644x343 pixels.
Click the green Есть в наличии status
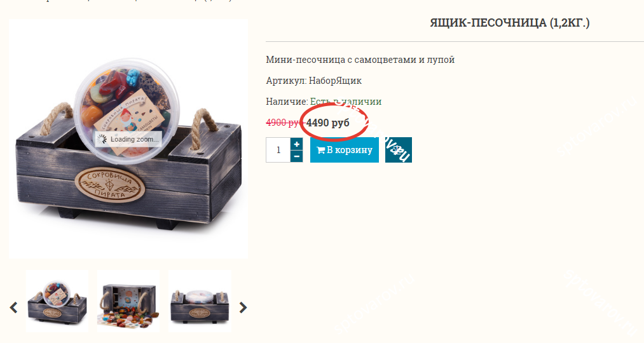346,102
